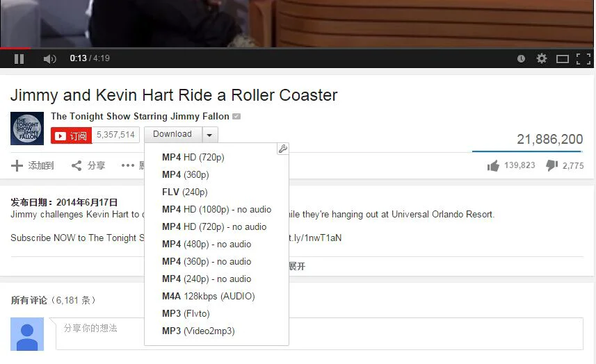Image resolution: width=596 pixels, height=364 pixels.
Task: Toggle the Download dropdown arrow
Action: click(209, 135)
